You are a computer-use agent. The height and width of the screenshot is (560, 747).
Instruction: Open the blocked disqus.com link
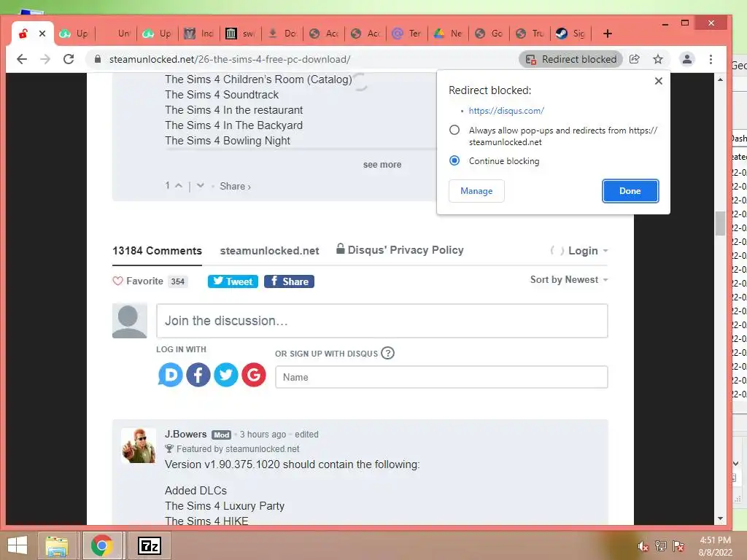(x=506, y=111)
